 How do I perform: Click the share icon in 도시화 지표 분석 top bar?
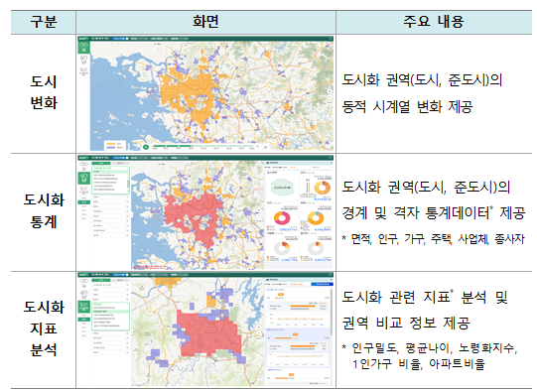coord(331,274)
